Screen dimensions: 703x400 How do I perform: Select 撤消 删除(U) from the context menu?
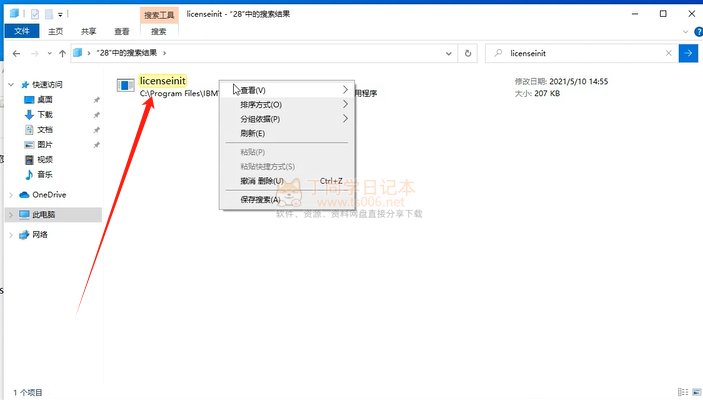262,181
